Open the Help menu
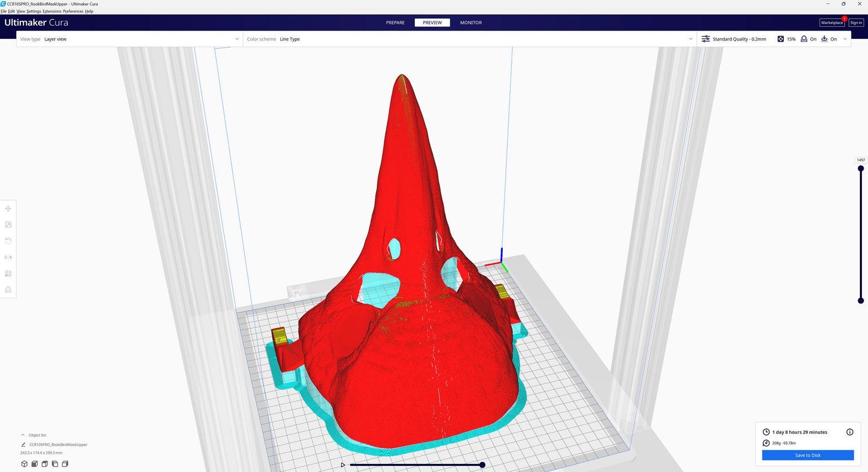 click(89, 11)
